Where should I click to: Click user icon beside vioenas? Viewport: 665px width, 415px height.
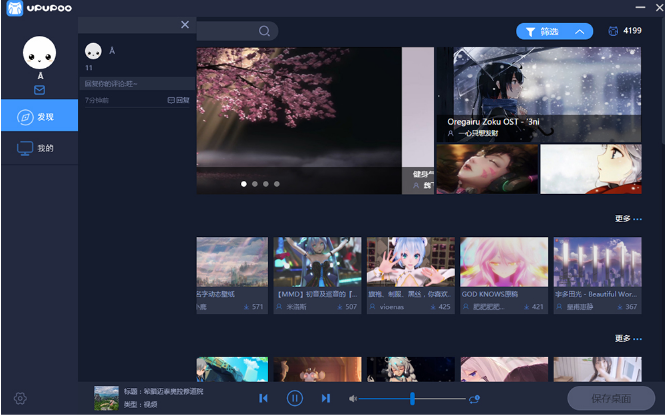[x=372, y=306]
